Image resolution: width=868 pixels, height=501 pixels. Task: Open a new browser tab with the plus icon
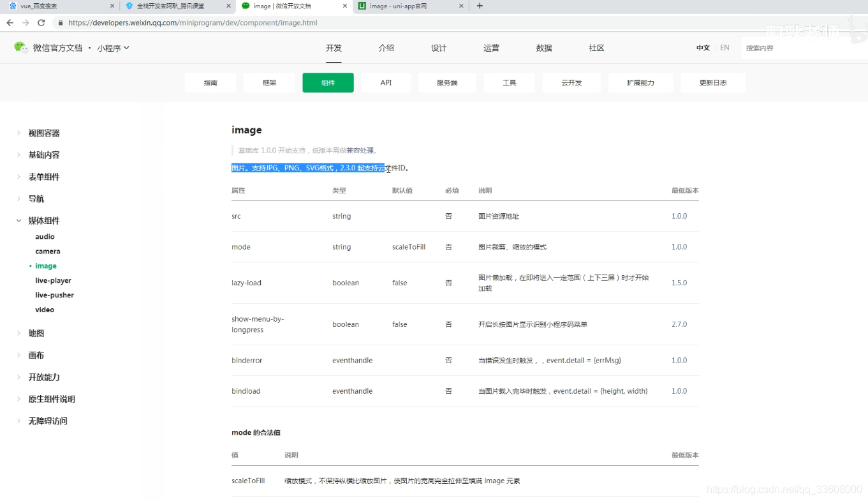click(x=478, y=6)
